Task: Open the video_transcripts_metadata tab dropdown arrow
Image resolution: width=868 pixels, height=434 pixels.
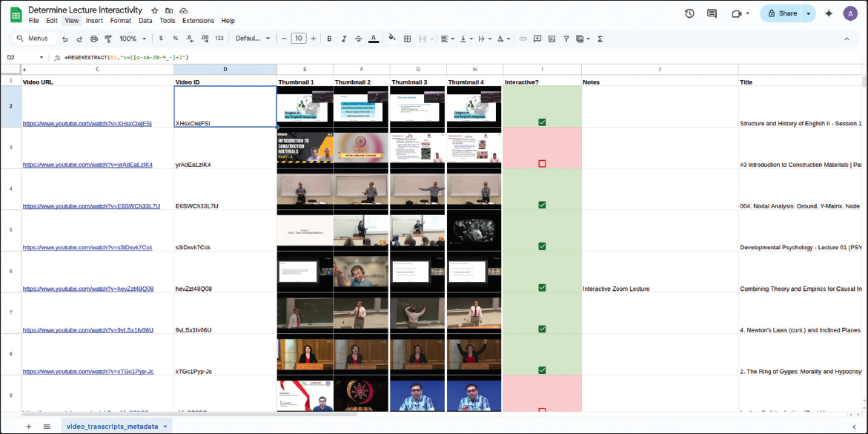Action: (x=166, y=427)
